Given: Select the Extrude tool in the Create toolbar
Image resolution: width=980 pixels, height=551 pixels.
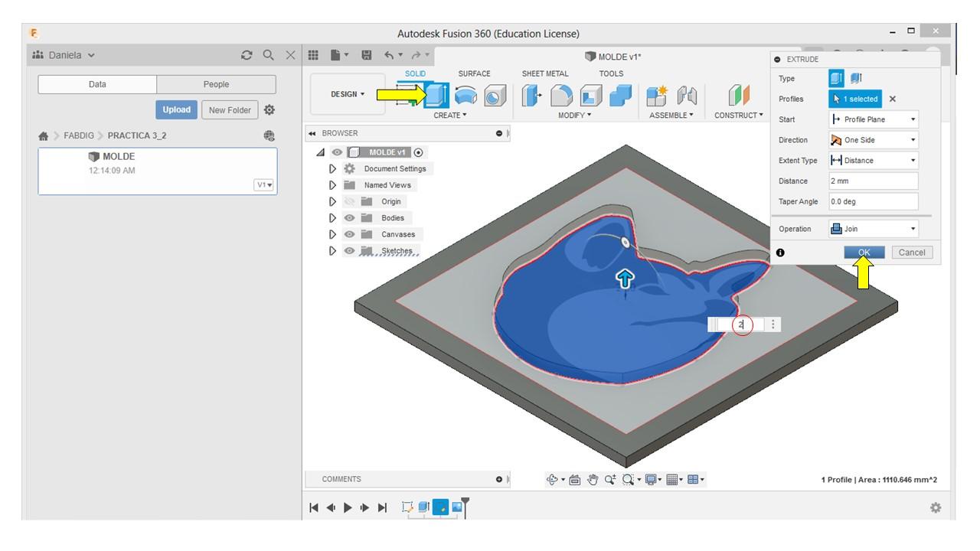Looking at the screenshot, I should click(x=436, y=95).
